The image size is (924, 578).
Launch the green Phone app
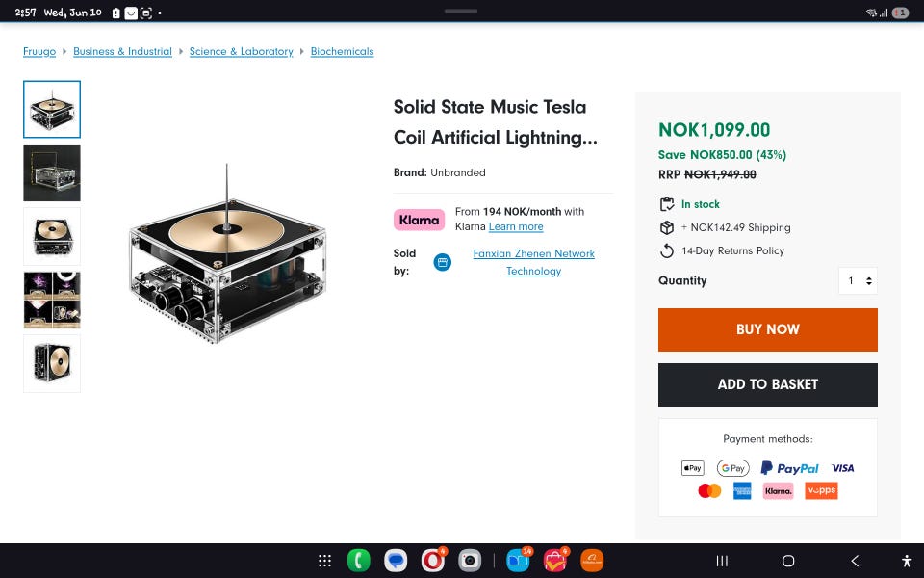[x=359, y=561]
